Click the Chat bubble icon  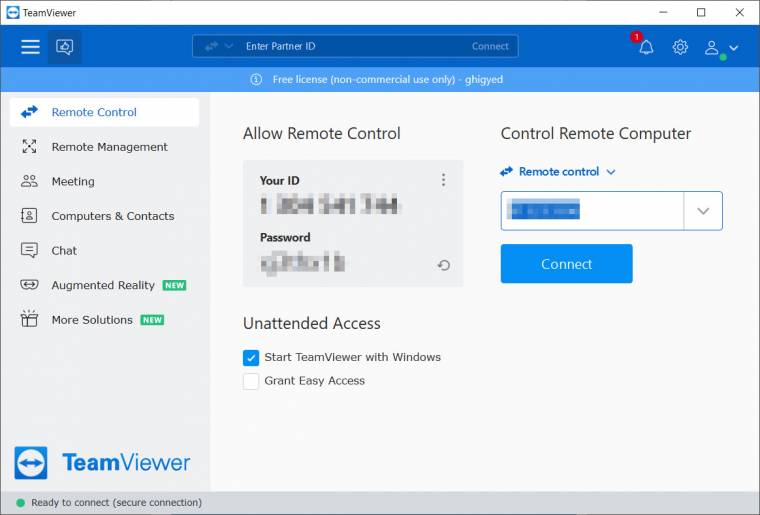(x=29, y=250)
